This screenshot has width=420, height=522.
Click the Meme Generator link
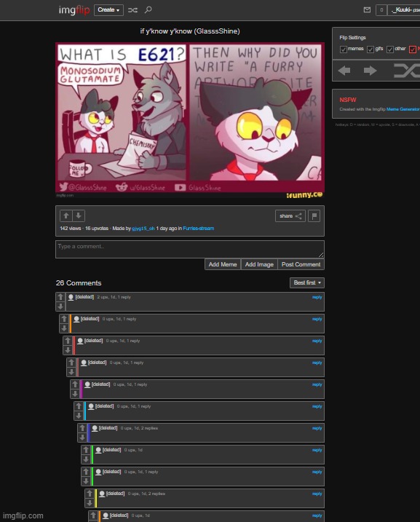(403, 109)
